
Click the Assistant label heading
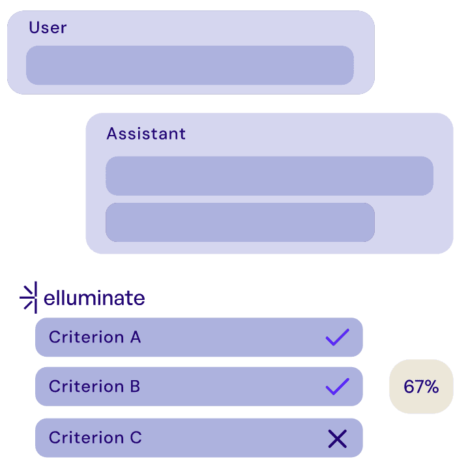tap(146, 134)
